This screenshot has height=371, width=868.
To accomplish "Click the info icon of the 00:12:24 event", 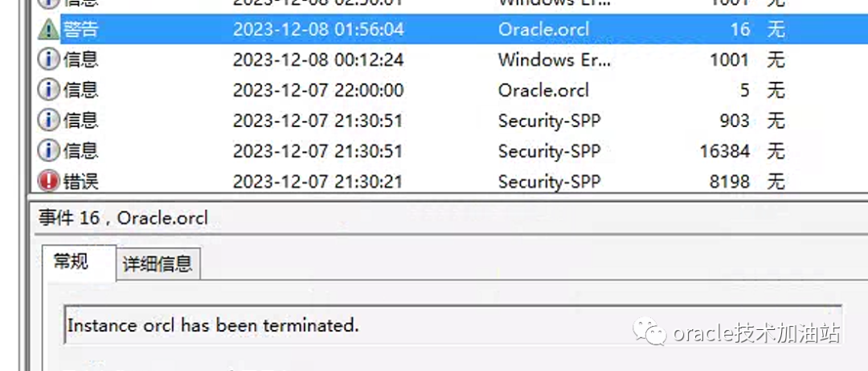I will point(49,60).
